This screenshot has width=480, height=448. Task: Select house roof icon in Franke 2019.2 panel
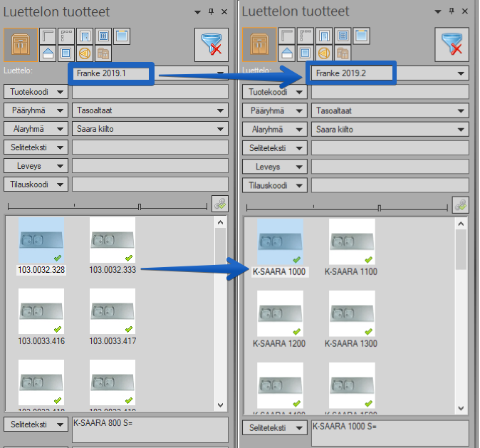click(x=287, y=53)
